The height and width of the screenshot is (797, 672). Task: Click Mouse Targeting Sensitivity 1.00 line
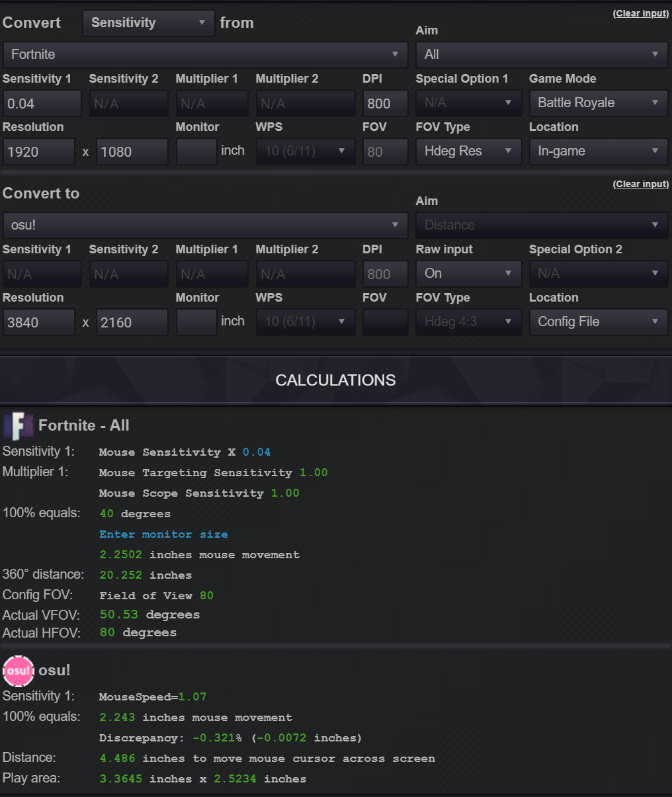coord(213,473)
